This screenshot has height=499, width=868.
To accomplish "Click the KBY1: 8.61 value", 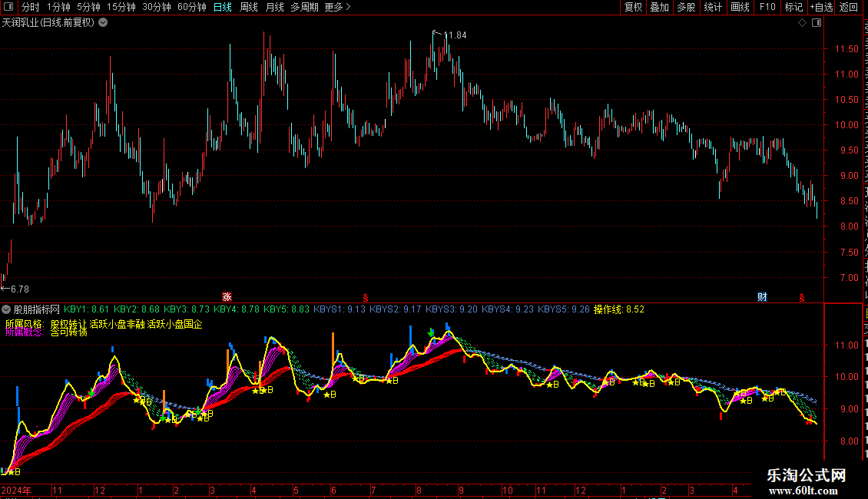I will pos(86,310).
